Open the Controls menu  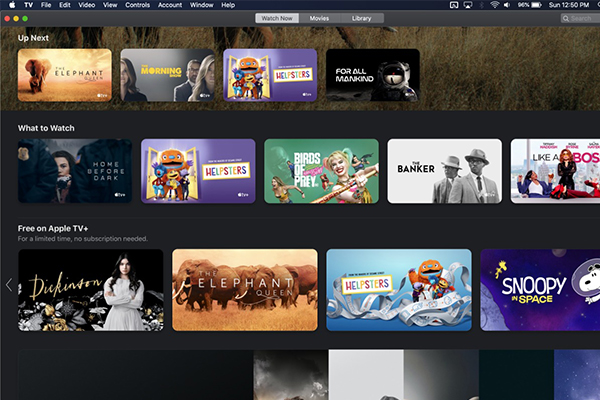137,5
